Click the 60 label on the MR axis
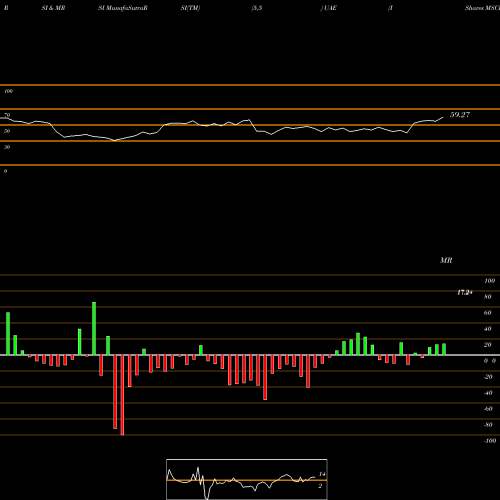This screenshot has height=500, width=500. pos(488,313)
